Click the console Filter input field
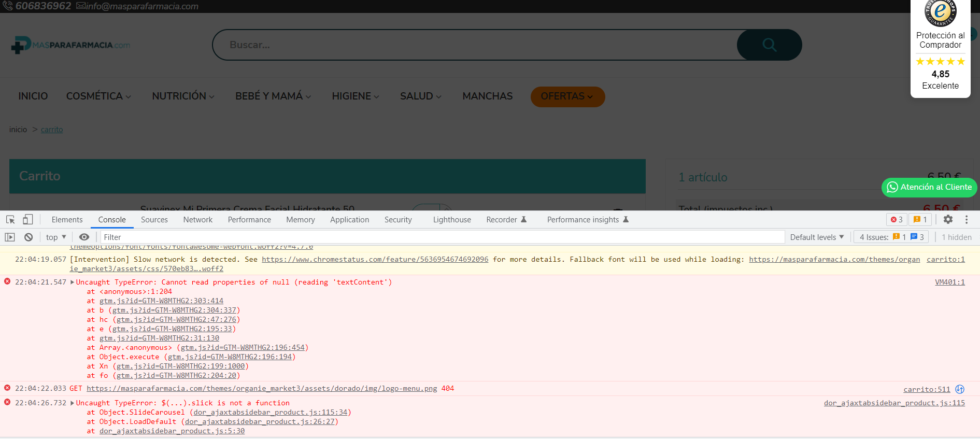980x439 pixels. coord(441,237)
